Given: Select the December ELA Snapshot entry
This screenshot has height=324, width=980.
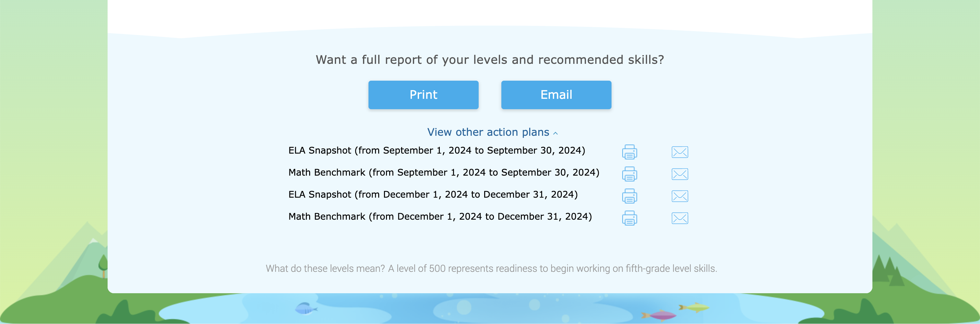Looking at the screenshot, I should point(433,194).
